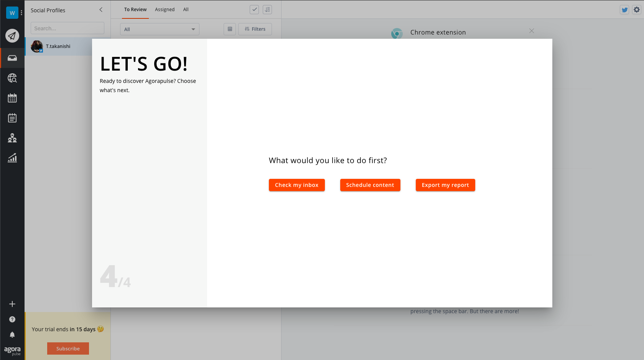Close the Chrome extension banner

[x=532, y=31]
